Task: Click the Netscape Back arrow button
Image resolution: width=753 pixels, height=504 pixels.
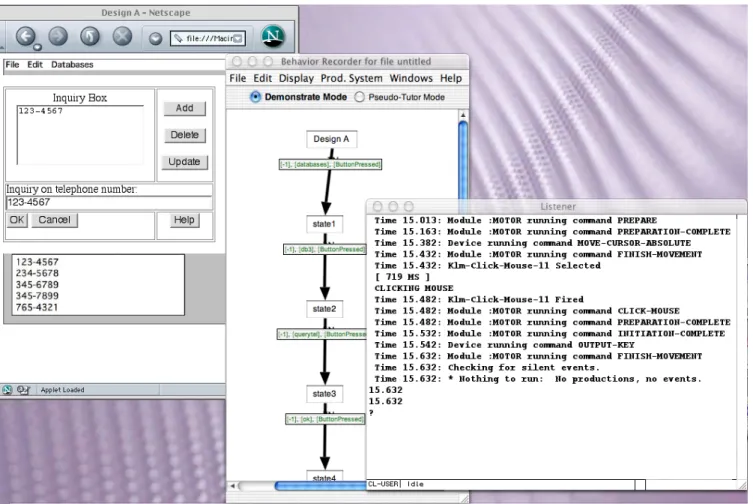Action: coord(25,36)
